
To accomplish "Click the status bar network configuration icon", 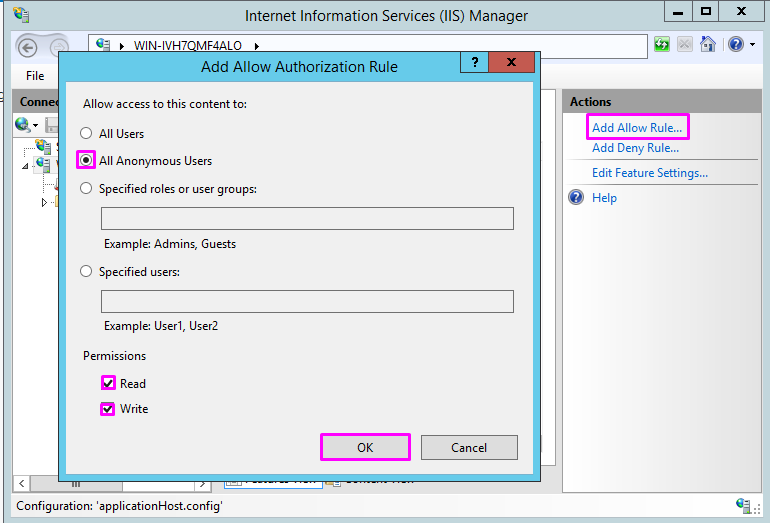I will point(743,505).
